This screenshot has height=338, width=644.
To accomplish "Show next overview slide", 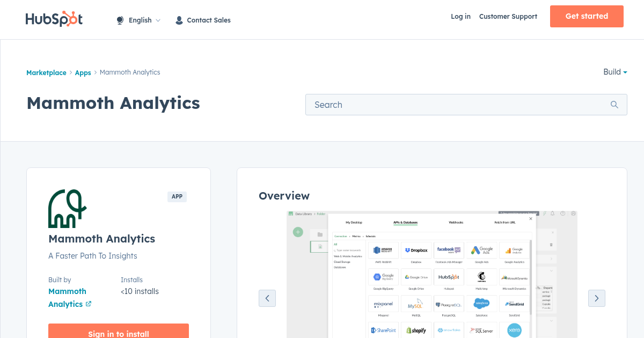I will point(597,298).
